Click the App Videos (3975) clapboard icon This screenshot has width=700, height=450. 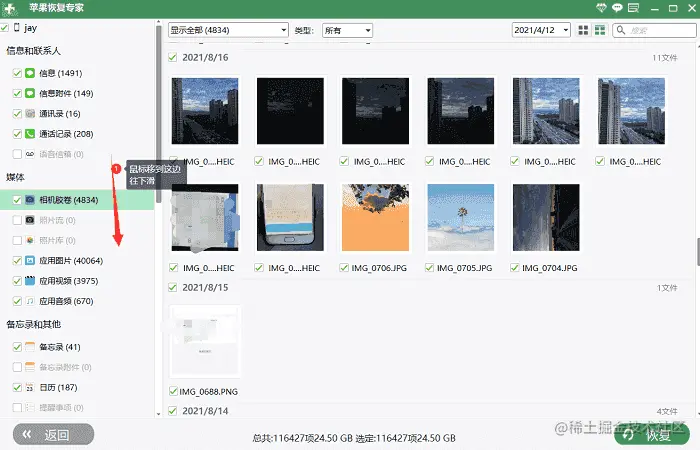click(x=30, y=280)
